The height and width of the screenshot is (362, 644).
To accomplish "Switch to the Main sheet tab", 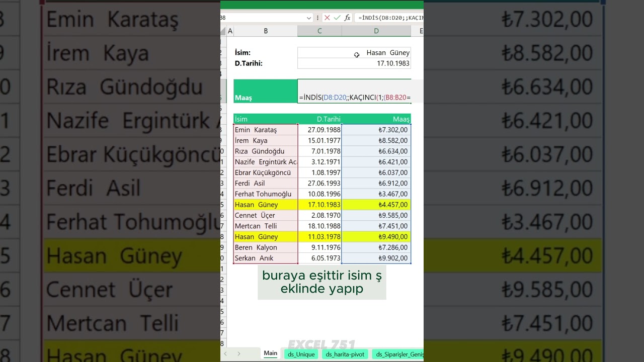I will tap(271, 353).
